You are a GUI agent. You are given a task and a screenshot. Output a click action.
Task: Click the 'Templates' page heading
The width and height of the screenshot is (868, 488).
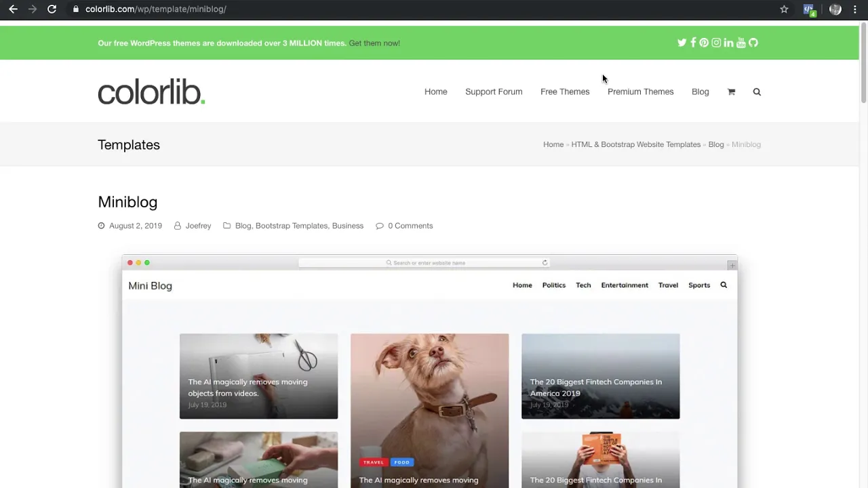129,144
